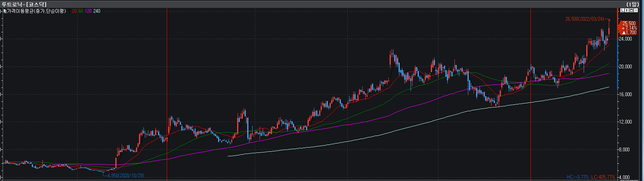
Task: Toggle the 240-period moving average label
Action: [97, 11]
